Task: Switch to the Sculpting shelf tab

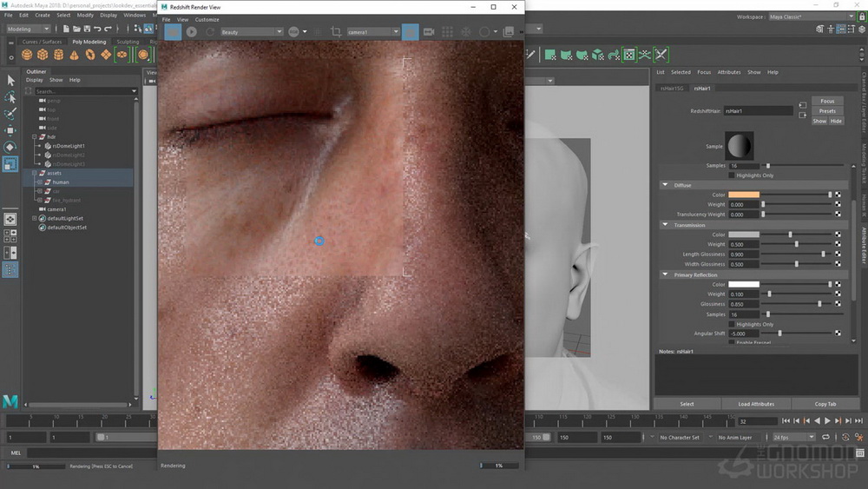Action: pyautogui.click(x=128, y=42)
